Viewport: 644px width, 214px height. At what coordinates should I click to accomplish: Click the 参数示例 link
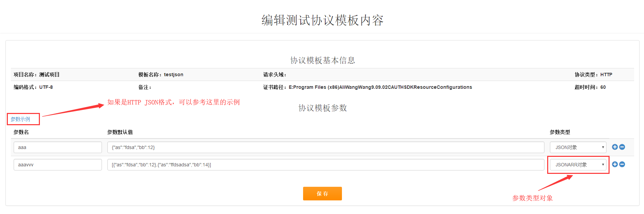(x=20, y=119)
